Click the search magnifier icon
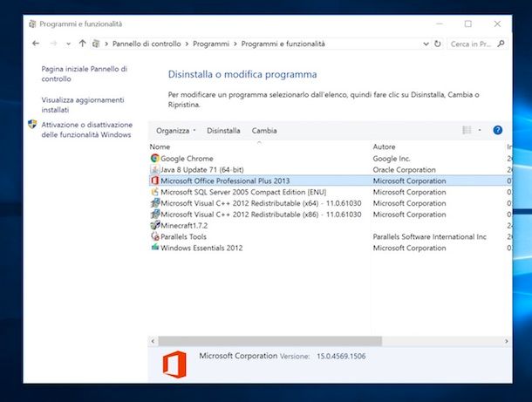Screen dimensions: 532x402 501,44
